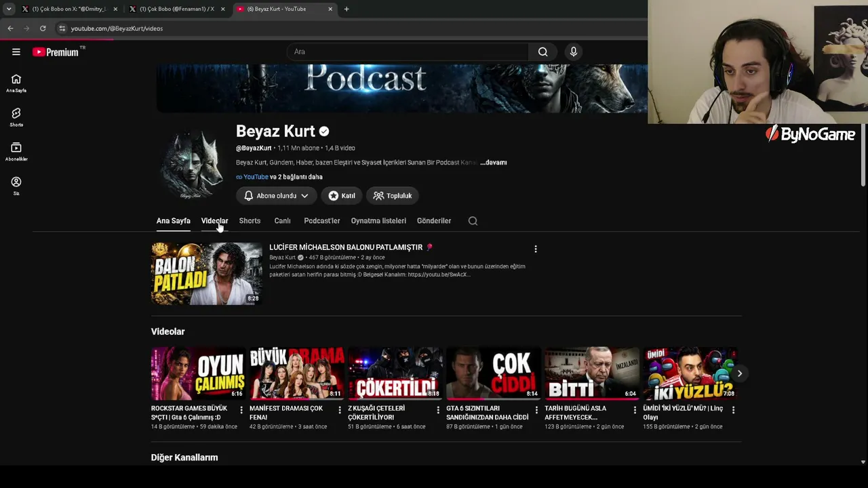Viewport: 868px width, 488px height.
Task: Open a new browser tab
Action: click(x=347, y=9)
